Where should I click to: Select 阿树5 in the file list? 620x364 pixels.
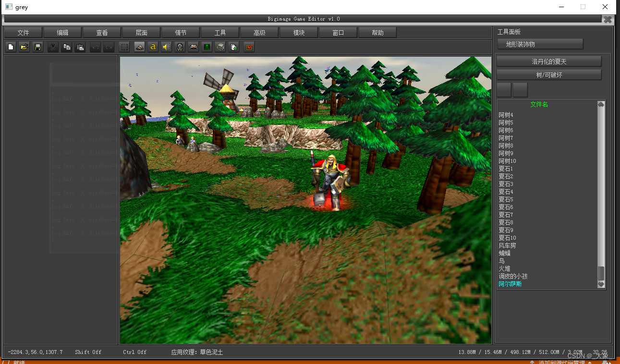[x=506, y=122]
